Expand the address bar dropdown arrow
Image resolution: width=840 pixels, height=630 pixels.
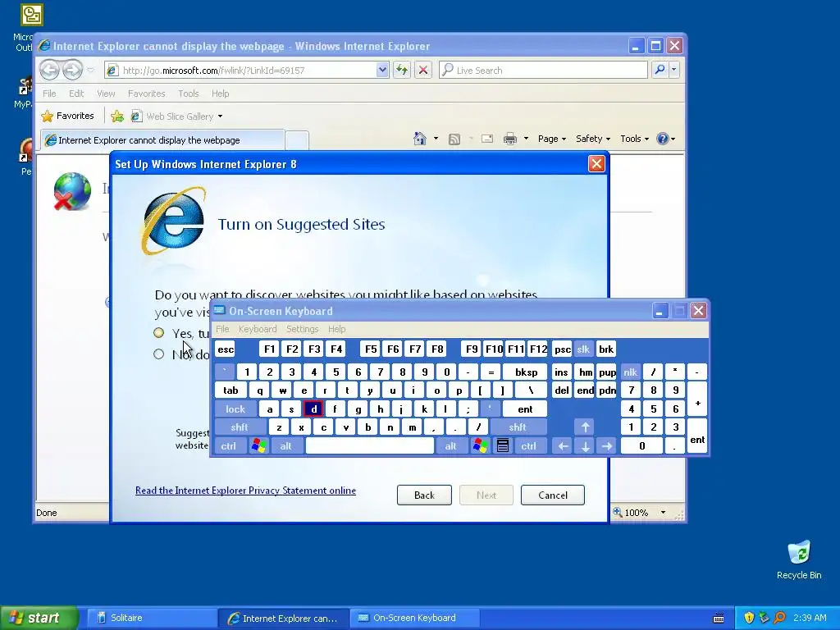point(382,70)
